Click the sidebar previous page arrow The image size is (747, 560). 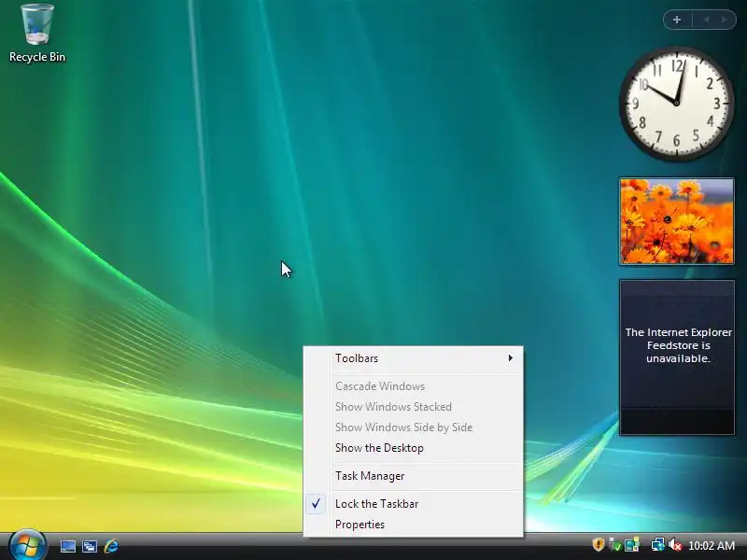click(706, 20)
